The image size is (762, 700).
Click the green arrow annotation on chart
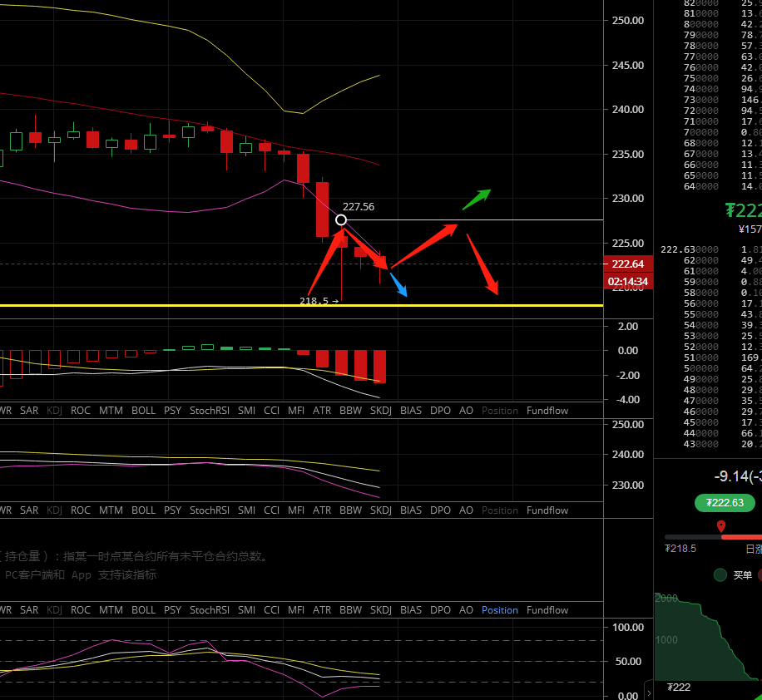(x=477, y=200)
